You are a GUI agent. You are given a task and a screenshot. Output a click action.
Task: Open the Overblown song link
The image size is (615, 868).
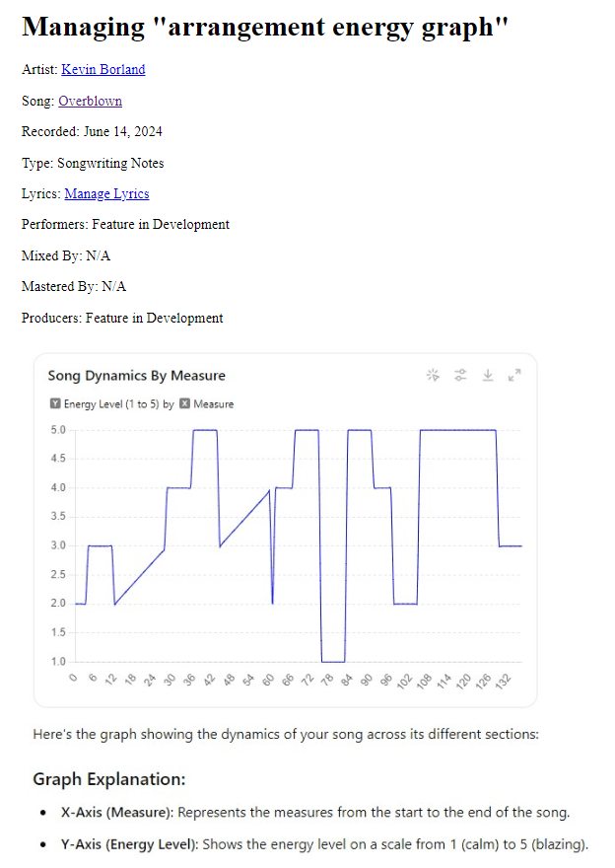90,101
